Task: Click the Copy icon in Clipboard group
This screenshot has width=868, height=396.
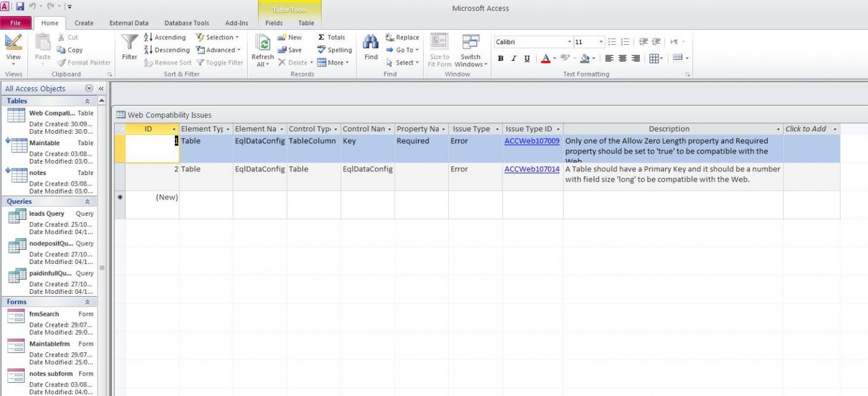Action: (62, 50)
